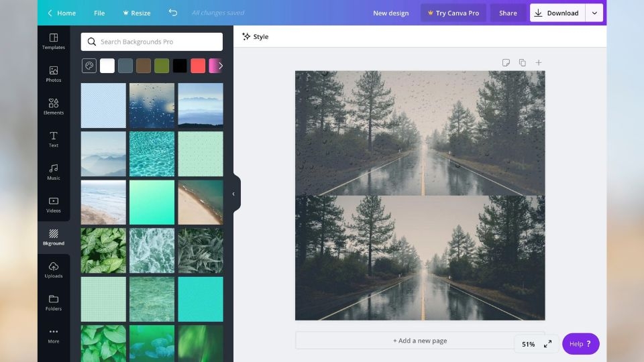Select the olive green color swatch

click(x=162, y=66)
